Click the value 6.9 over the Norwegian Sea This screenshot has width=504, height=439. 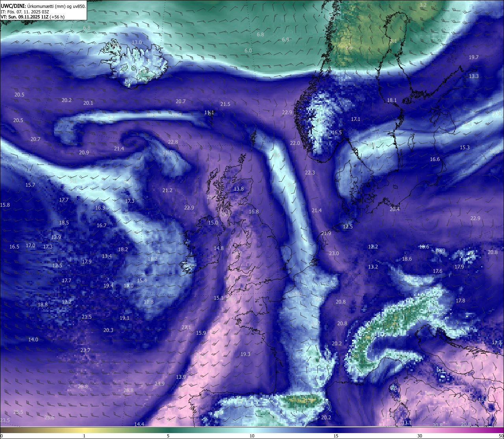click(285, 39)
